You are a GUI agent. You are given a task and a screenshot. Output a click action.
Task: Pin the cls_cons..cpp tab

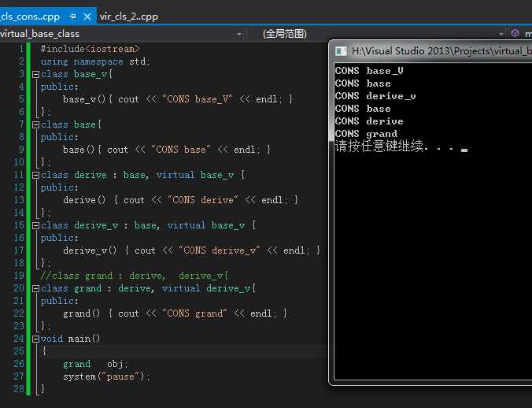point(72,17)
